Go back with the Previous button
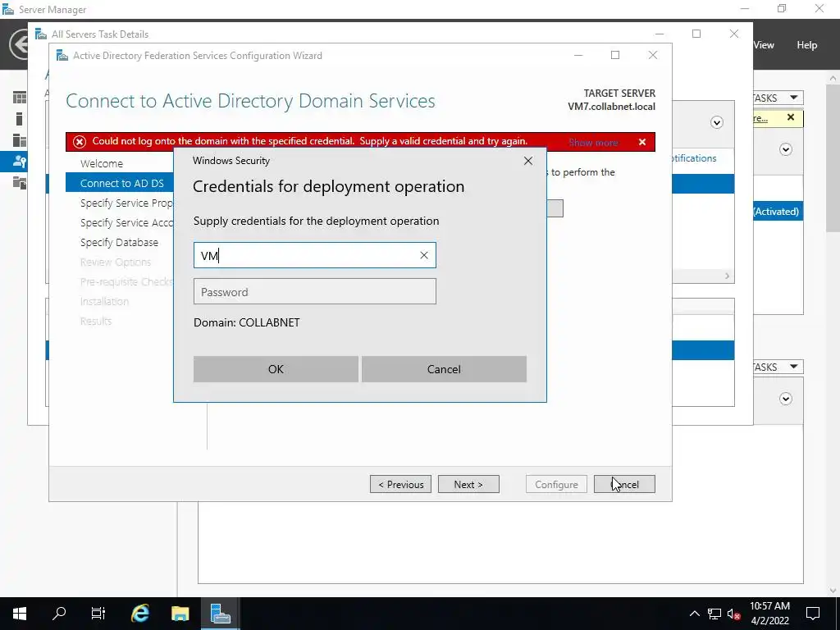The height and width of the screenshot is (630, 840). (x=400, y=484)
